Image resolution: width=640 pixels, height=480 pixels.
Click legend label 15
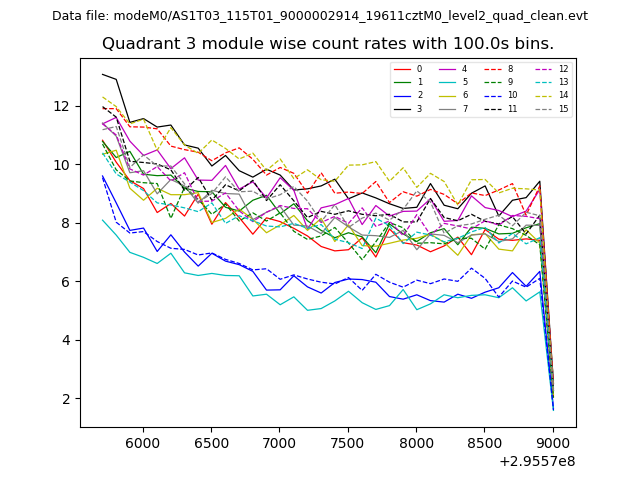click(x=563, y=109)
